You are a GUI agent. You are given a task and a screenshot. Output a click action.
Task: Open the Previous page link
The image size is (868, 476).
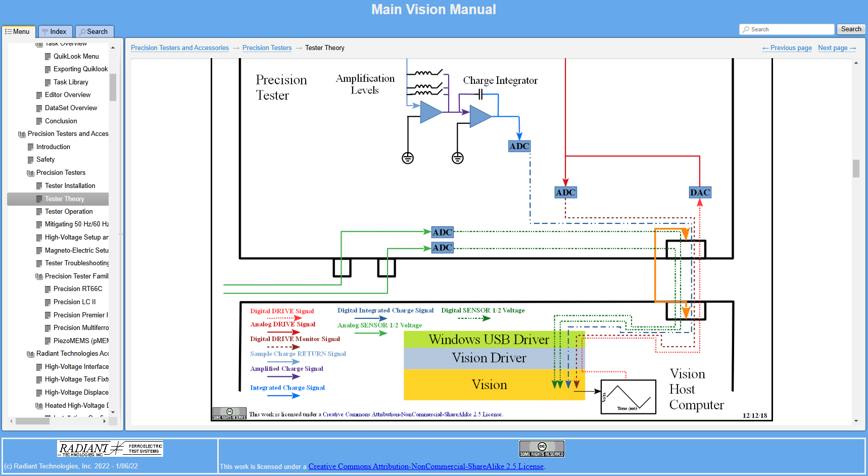787,48
